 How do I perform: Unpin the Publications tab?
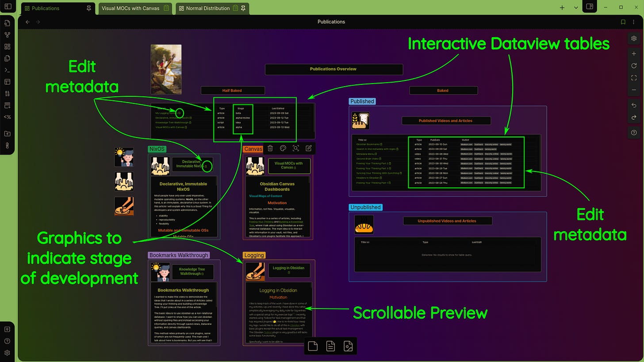coord(89,8)
